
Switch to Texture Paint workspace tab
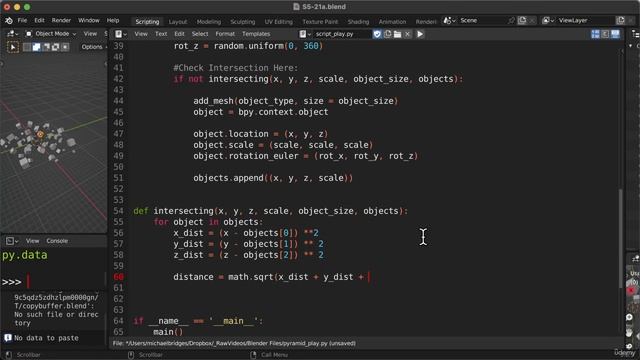click(x=320, y=22)
